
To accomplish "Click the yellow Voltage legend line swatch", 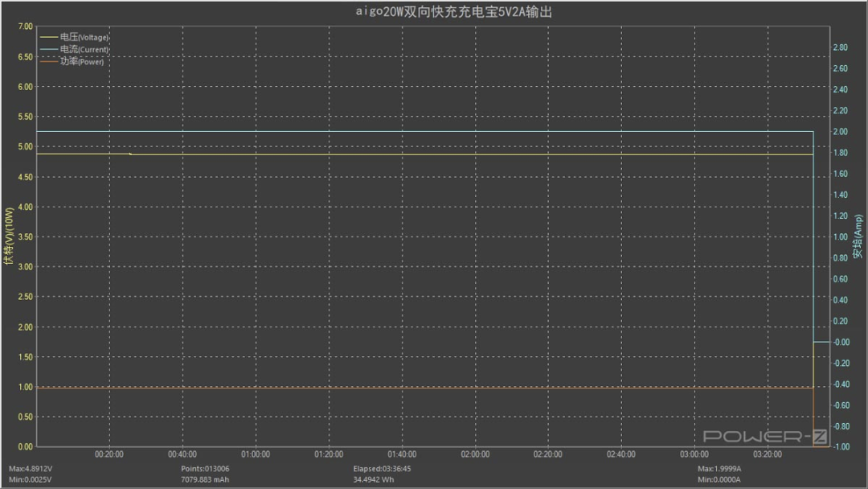I will click(x=49, y=37).
